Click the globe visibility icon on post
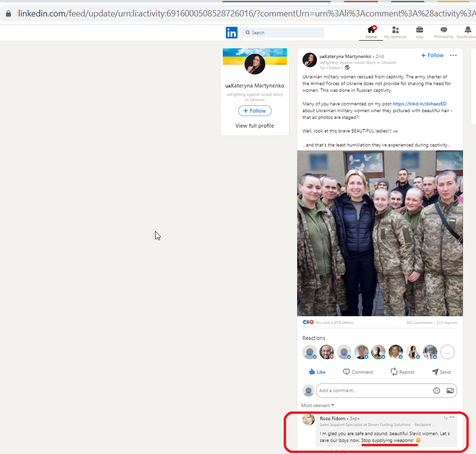 point(347,68)
